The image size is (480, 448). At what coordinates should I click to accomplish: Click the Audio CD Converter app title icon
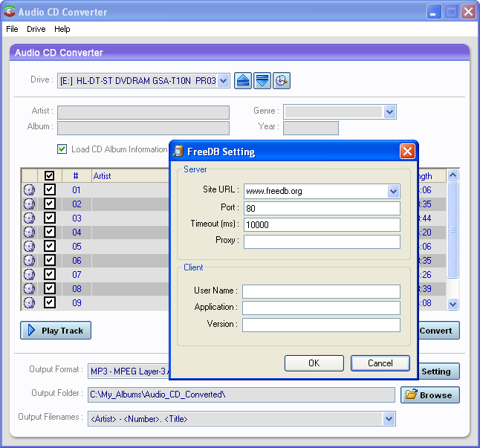coord(10,12)
